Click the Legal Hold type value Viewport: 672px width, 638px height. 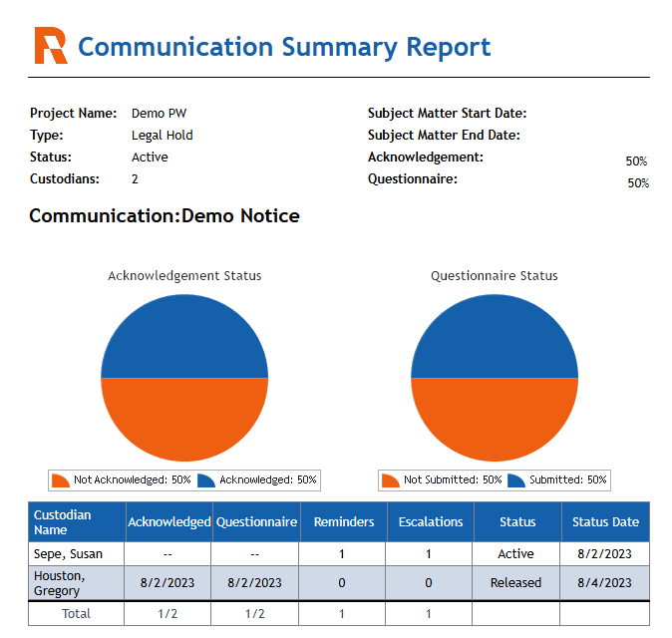(x=162, y=136)
